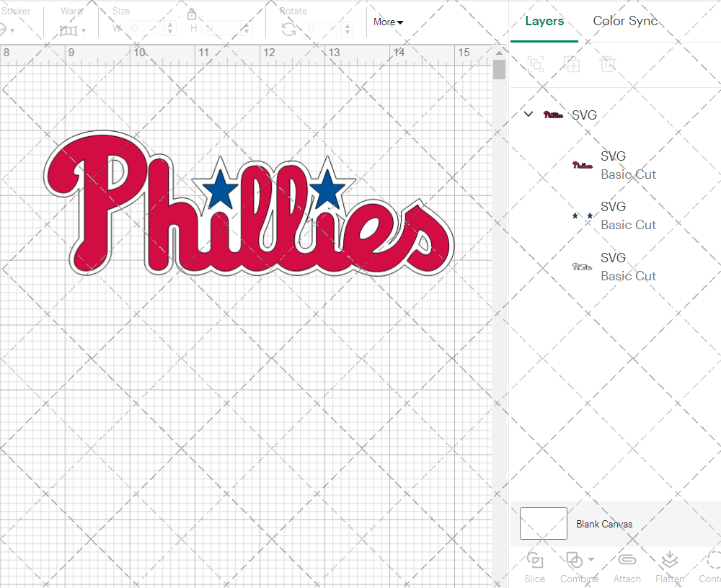Image resolution: width=721 pixels, height=588 pixels.
Task: Click the Blank Canvas color swatch
Action: pyautogui.click(x=543, y=524)
